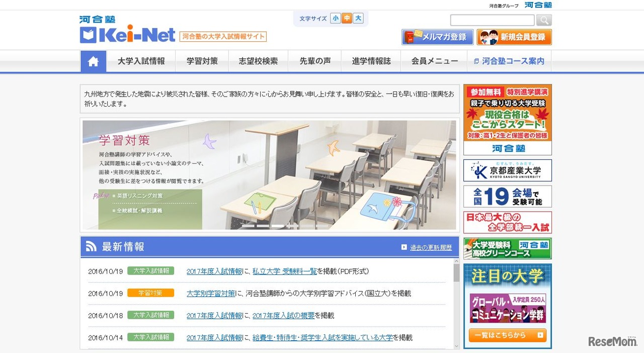Open 2017年度入試情報 link in the first 2016/10/19 row
Viewport: 644px width, 353px height.
coord(214,271)
